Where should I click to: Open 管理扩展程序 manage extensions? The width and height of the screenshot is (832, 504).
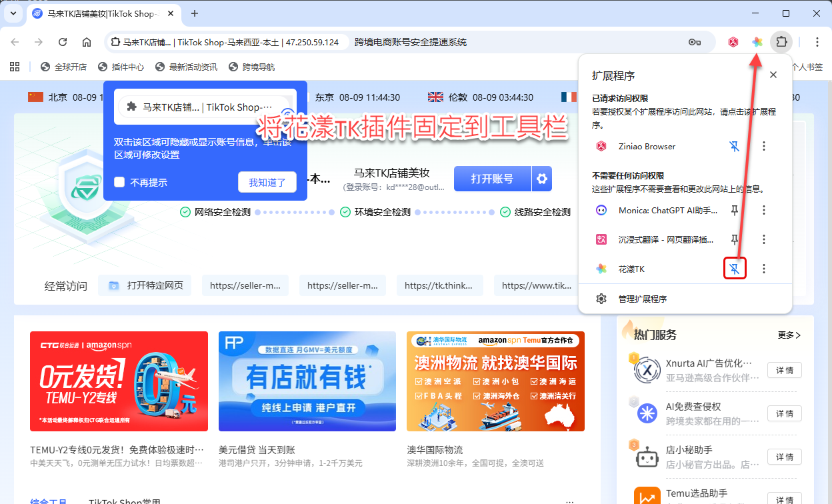click(x=685, y=299)
